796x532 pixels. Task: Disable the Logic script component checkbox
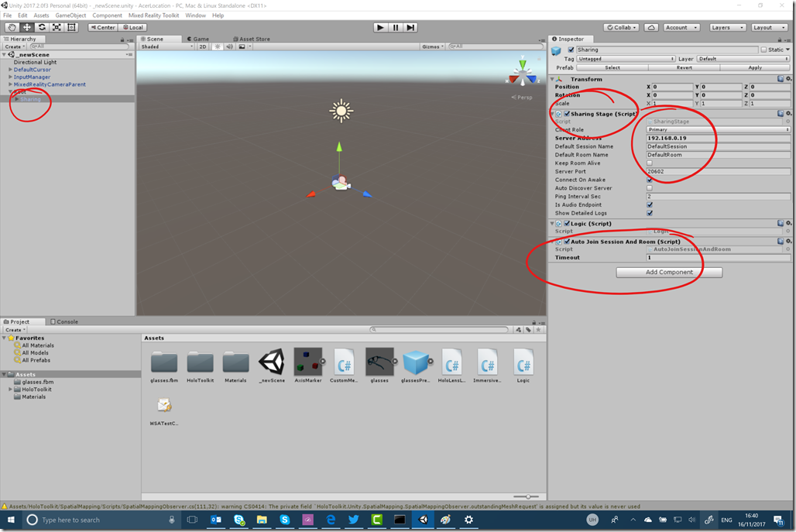(567, 223)
